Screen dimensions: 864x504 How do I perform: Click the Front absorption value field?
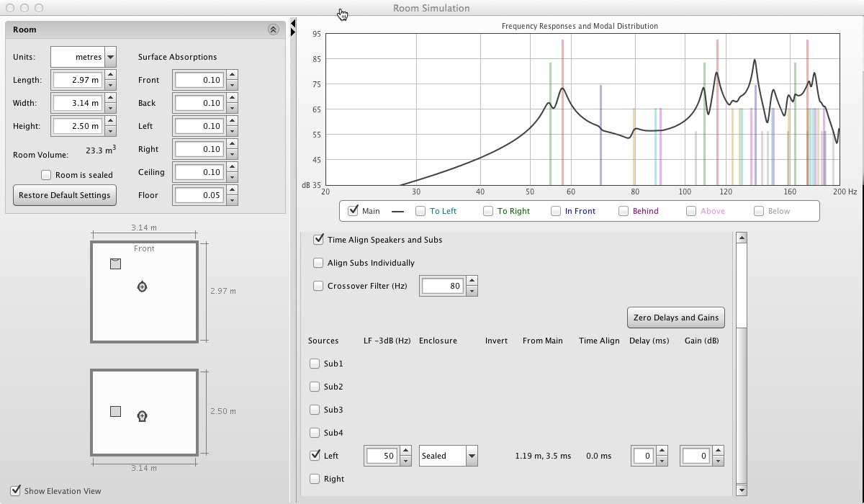(199, 80)
